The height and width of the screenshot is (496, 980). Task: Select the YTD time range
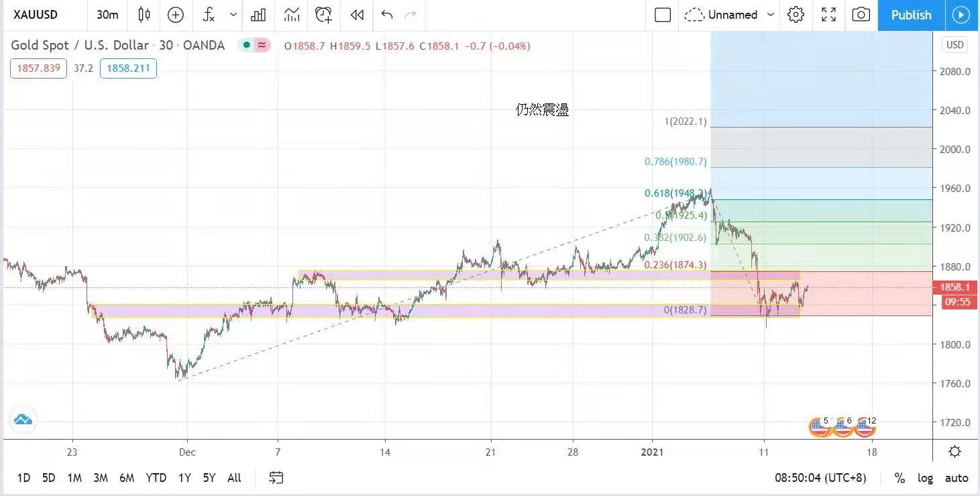[156, 478]
